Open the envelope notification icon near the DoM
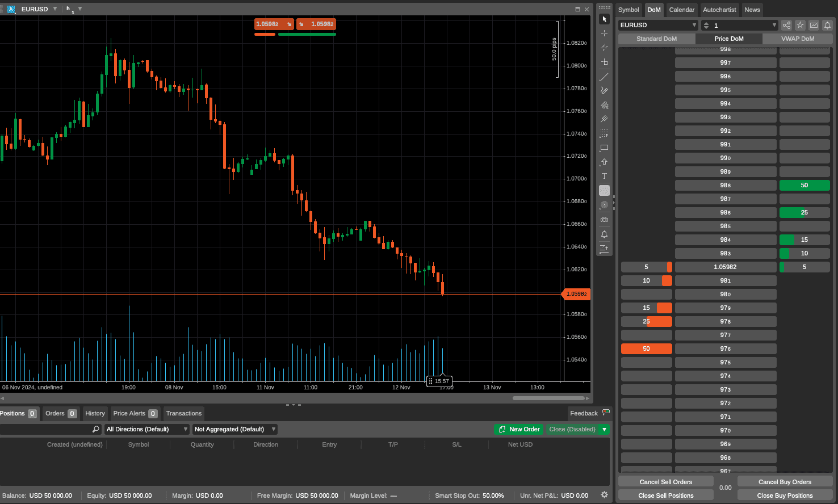 coord(814,25)
